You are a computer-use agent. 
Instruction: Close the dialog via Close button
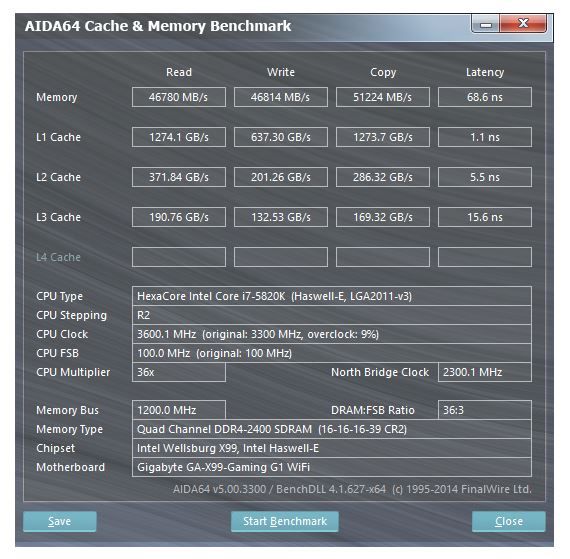(509, 521)
